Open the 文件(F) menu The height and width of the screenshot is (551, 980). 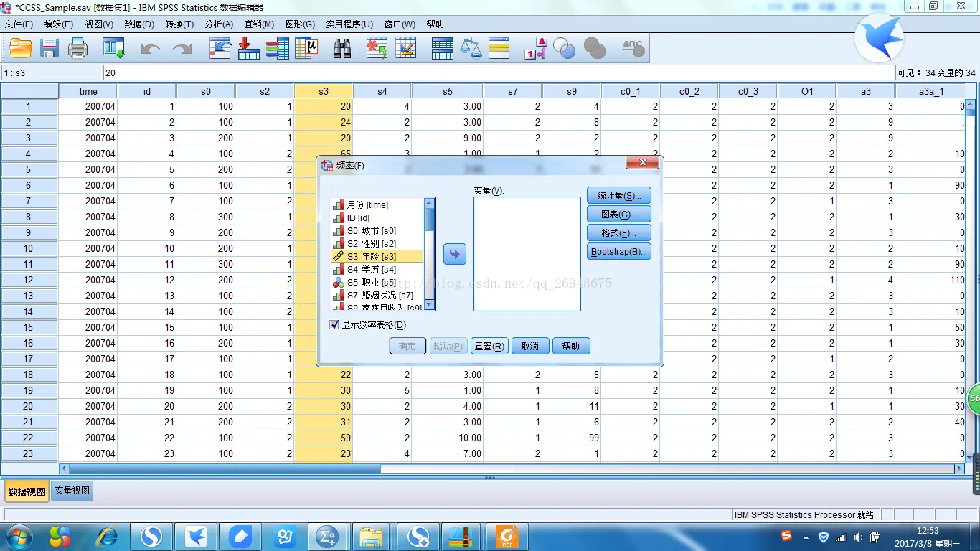[19, 24]
